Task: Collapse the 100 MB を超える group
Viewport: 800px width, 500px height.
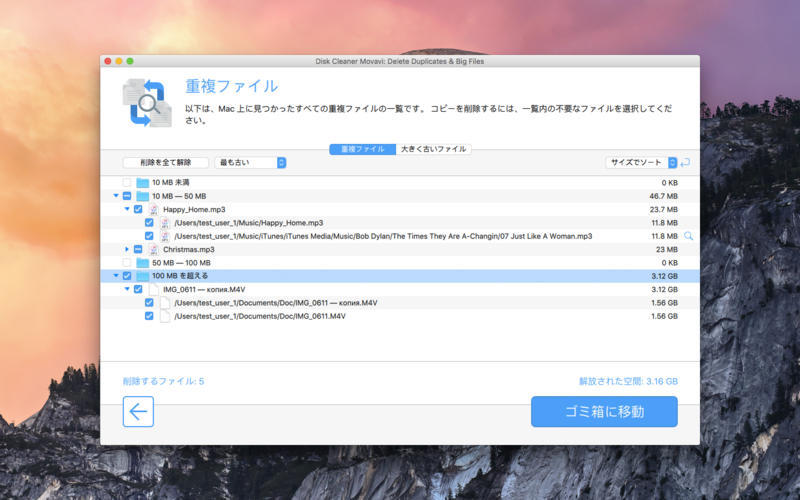Action: (116, 276)
